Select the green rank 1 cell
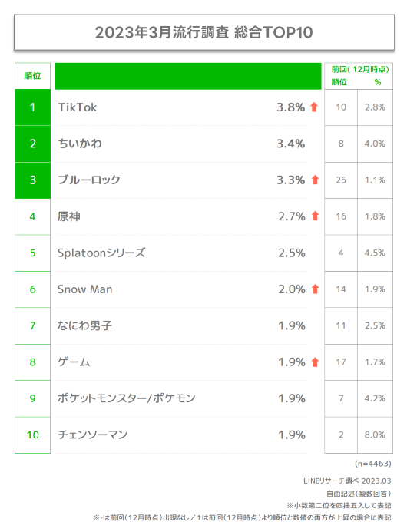This screenshot has width=407, height=532. 32,107
